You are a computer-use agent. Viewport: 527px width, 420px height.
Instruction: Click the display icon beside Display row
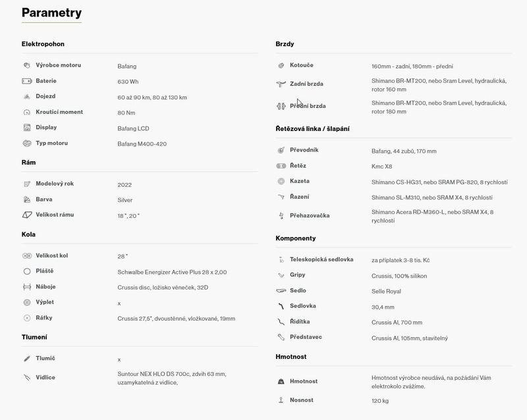click(x=27, y=128)
